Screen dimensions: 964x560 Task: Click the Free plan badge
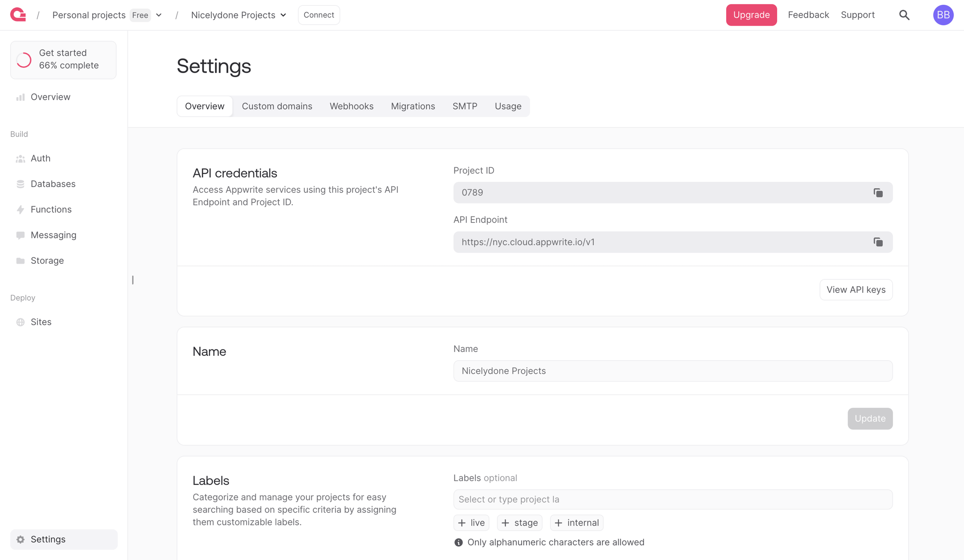click(x=140, y=15)
